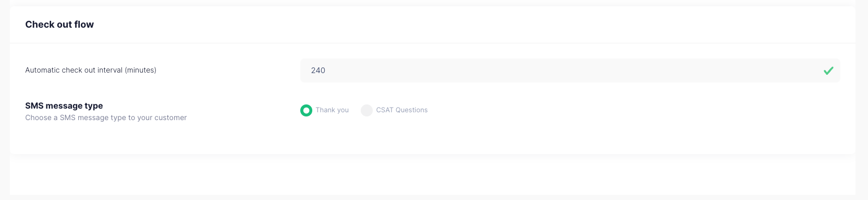Select the Thank you radio button
Image resolution: width=868 pixels, height=200 pixels.
(x=306, y=110)
